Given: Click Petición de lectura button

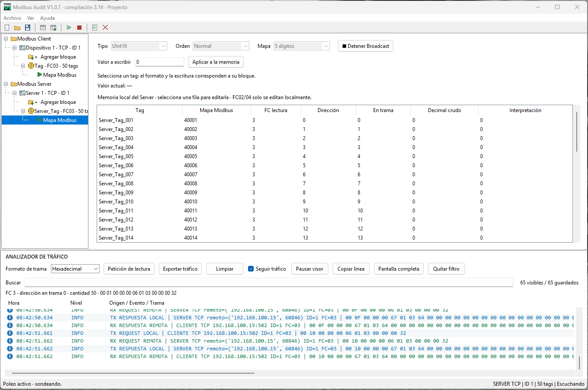Looking at the screenshot, I should pyautogui.click(x=129, y=269).
